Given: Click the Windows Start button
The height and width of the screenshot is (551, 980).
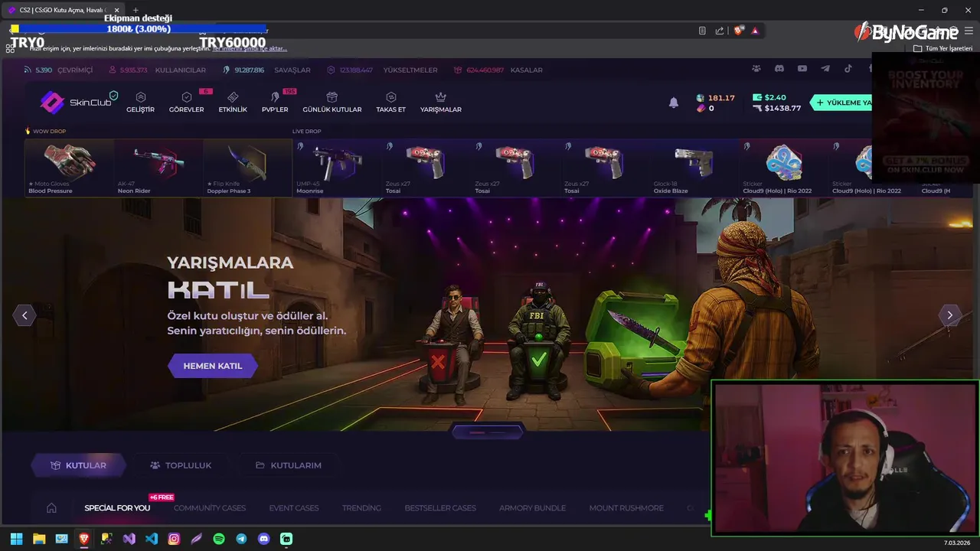Looking at the screenshot, I should 16,539.
